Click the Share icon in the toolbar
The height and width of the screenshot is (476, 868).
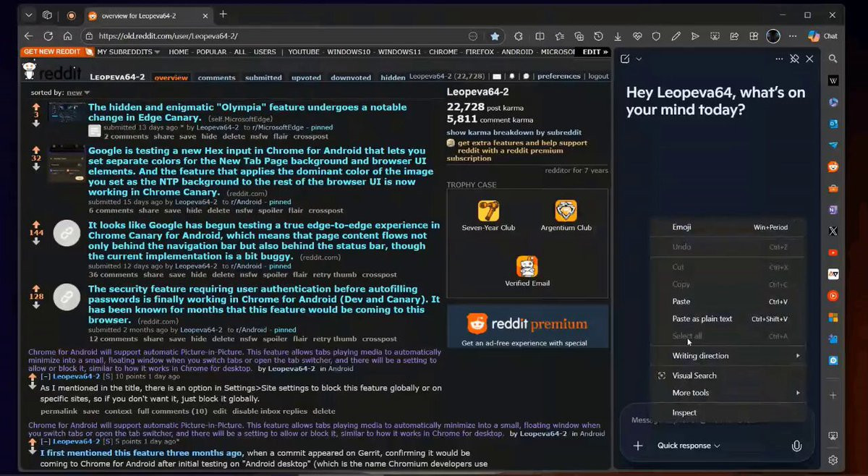tap(734, 36)
